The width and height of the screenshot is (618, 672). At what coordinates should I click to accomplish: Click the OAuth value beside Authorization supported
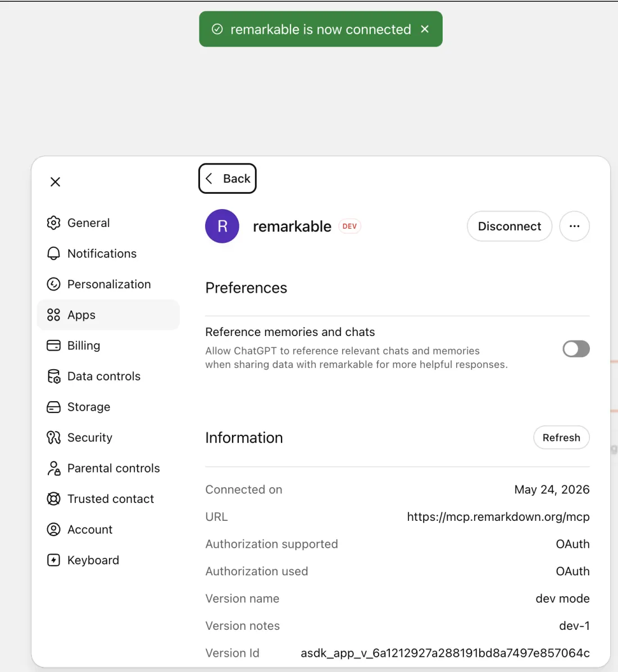click(572, 544)
